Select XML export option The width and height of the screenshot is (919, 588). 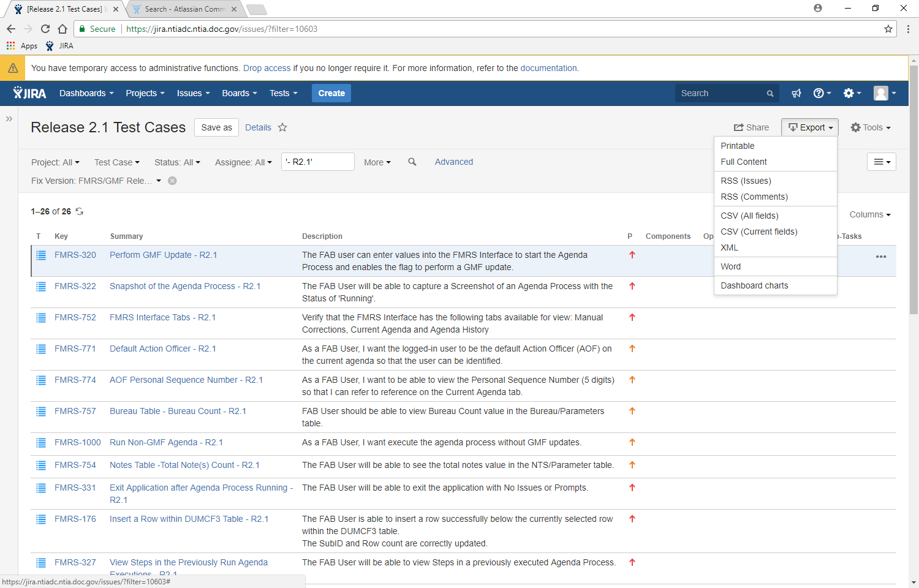776,247
